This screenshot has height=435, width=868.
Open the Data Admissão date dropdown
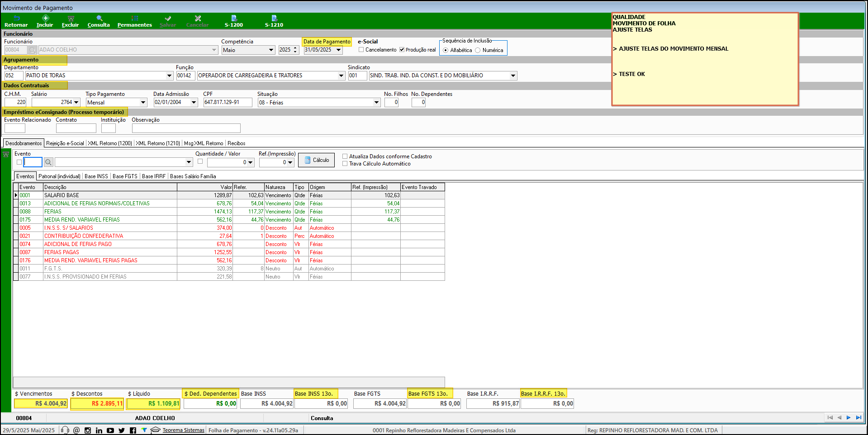tap(194, 102)
